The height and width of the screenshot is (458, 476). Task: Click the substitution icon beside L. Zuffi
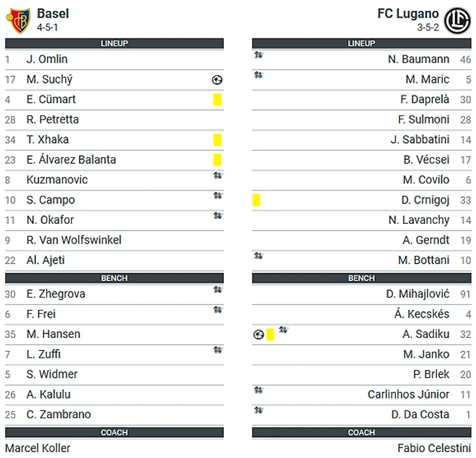[217, 350]
